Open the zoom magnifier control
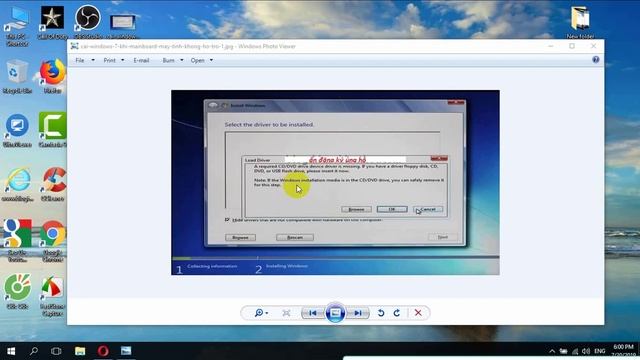Viewport: 640px width, 360px height. (x=258, y=313)
